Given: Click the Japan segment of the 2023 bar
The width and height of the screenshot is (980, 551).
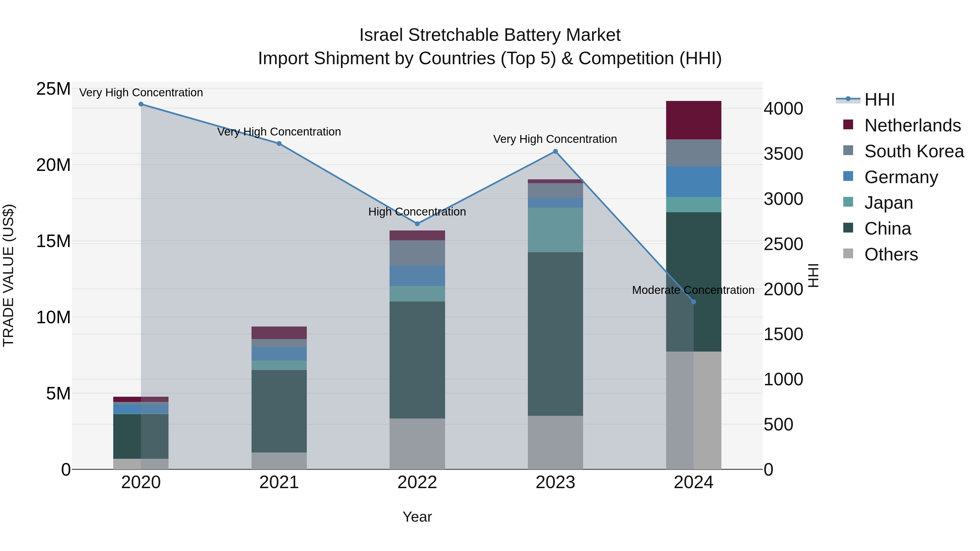Looking at the screenshot, I should coord(555,230).
